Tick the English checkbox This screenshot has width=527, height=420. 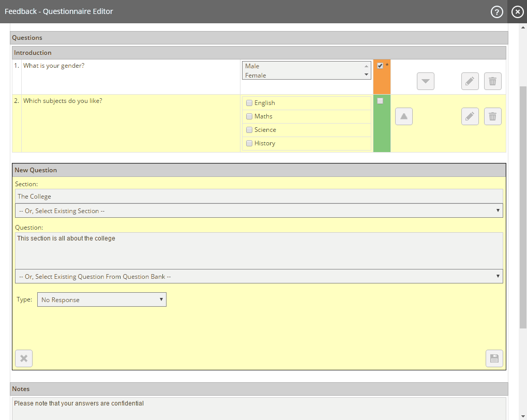[x=249, y=103]
